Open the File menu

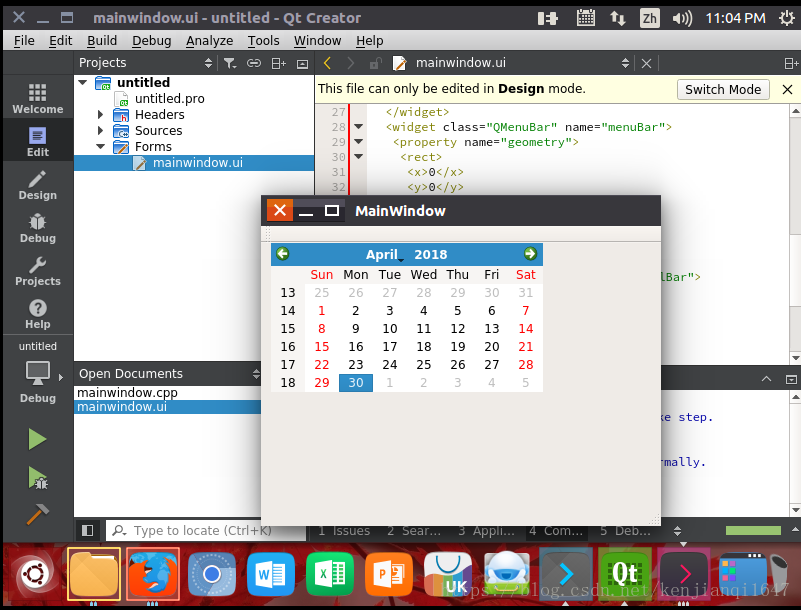tap(24, 40)
